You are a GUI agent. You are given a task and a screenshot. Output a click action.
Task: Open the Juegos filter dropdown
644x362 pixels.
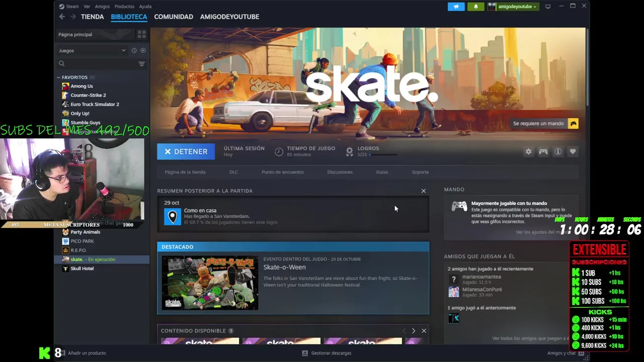coord(92,50)
